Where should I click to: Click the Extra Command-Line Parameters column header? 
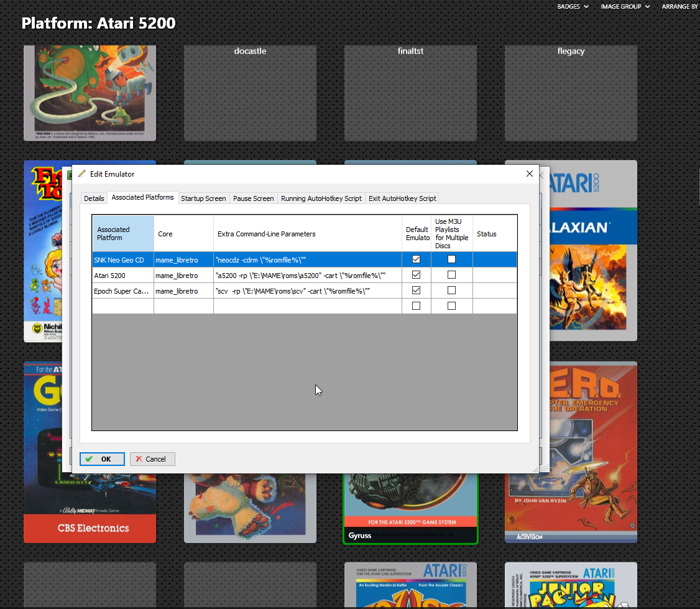(x=308, y=234)
